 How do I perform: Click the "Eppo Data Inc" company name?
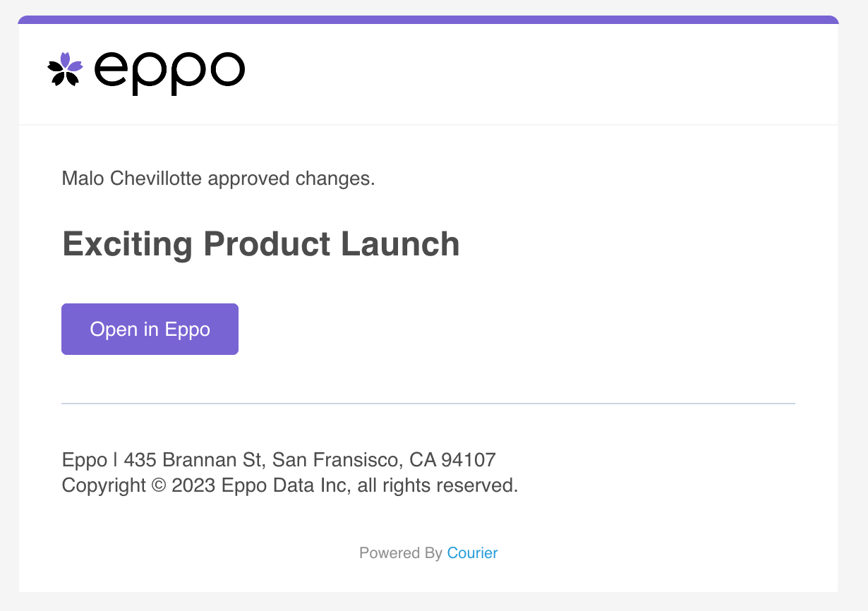pyautogui.click(x=284, y=486)
